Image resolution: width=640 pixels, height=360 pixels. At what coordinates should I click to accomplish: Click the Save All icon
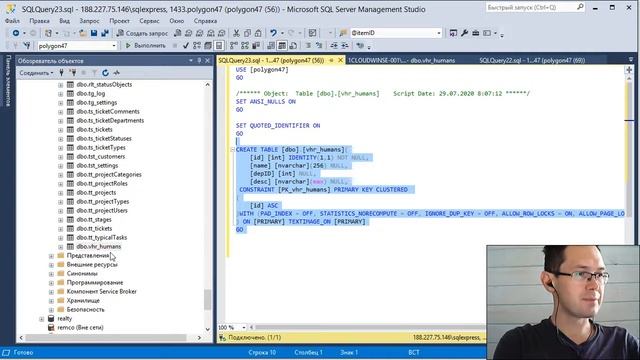tap(104, 33)
